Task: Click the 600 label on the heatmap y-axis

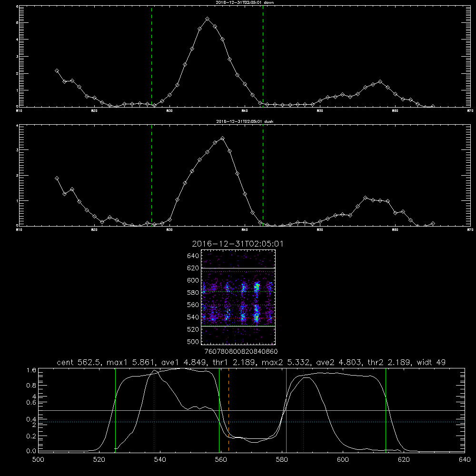Action: pos(193,280)
